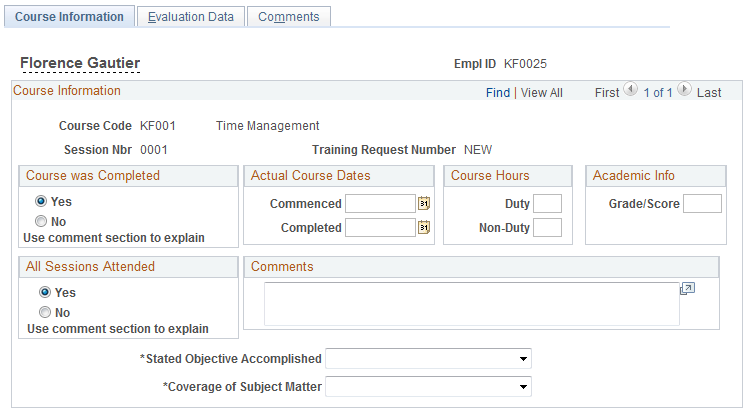749x414 pixels.
Task: Expand Comments box in popup window
Action: (687, 289)
